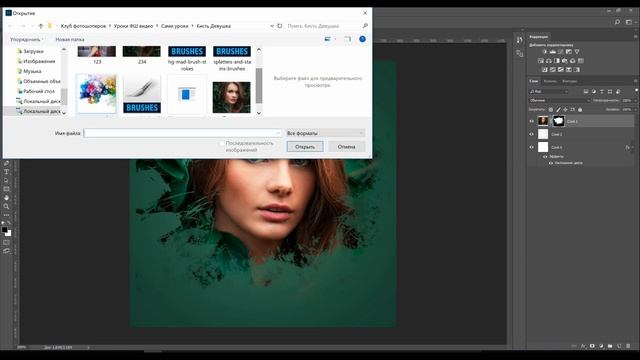640x360 pixels.
Task: Hide Слой 1 layer visibility eye
Action: [531, 121]
